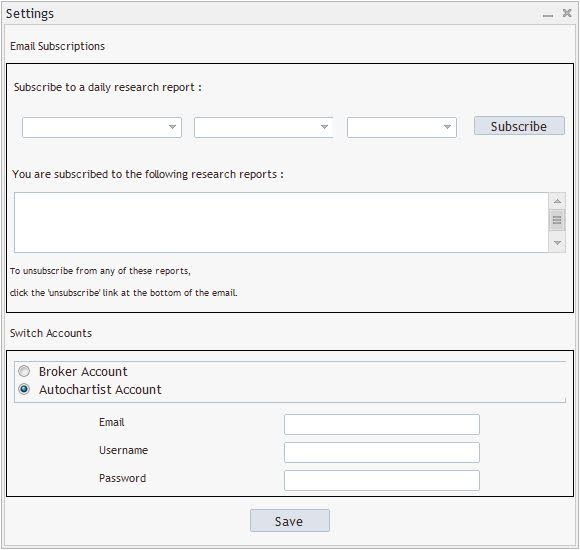Click the Autochartist Account label text
This screenshot has width=580, height=550.
100,389
